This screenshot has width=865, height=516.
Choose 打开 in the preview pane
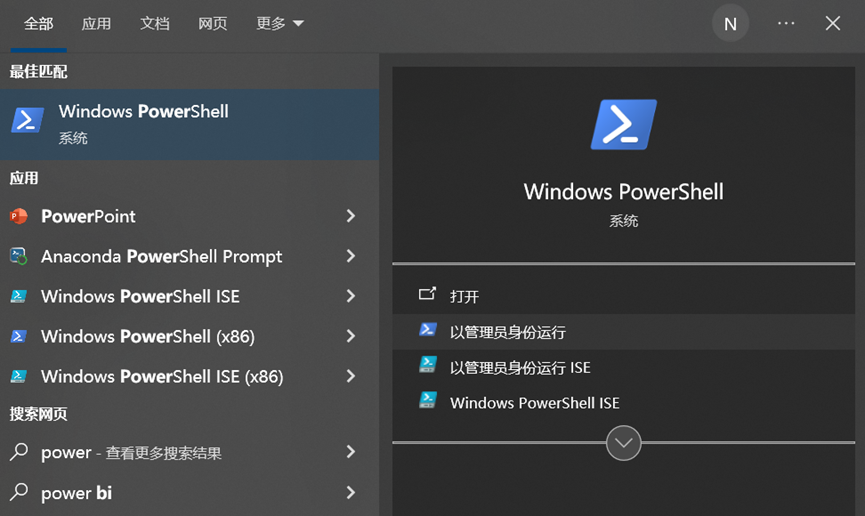coord(623,296)
